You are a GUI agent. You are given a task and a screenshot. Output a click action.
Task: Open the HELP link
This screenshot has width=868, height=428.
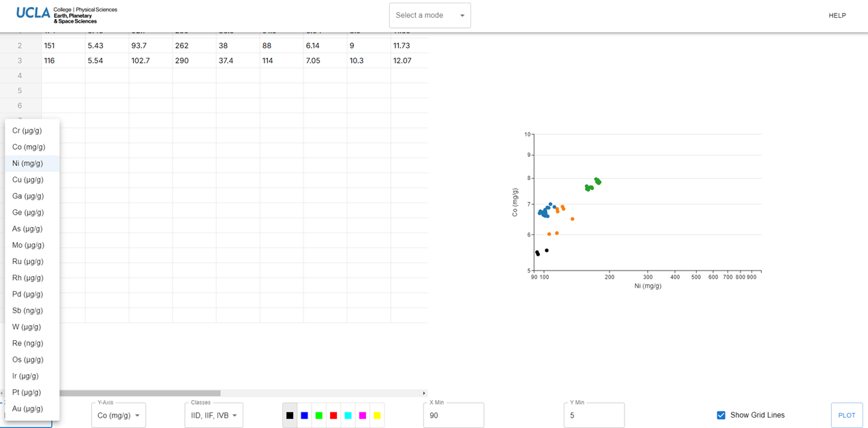click(837, 16)
